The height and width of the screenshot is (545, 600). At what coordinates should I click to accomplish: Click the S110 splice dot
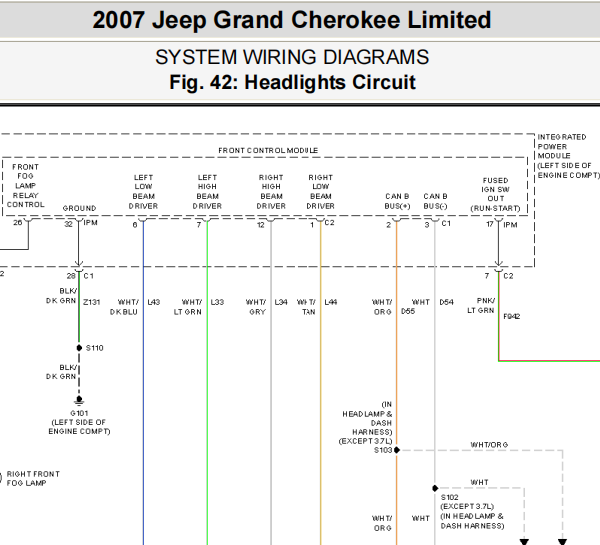point(79,348)
